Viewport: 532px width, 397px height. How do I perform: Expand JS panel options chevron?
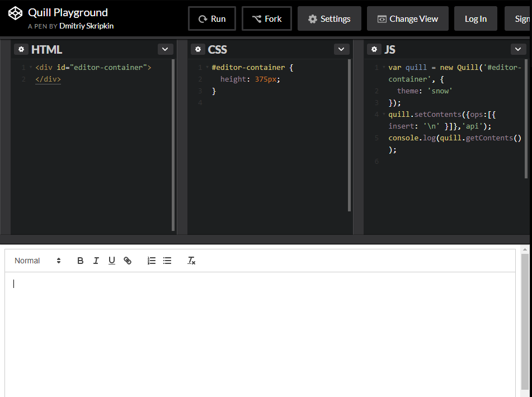coord(518,50)
